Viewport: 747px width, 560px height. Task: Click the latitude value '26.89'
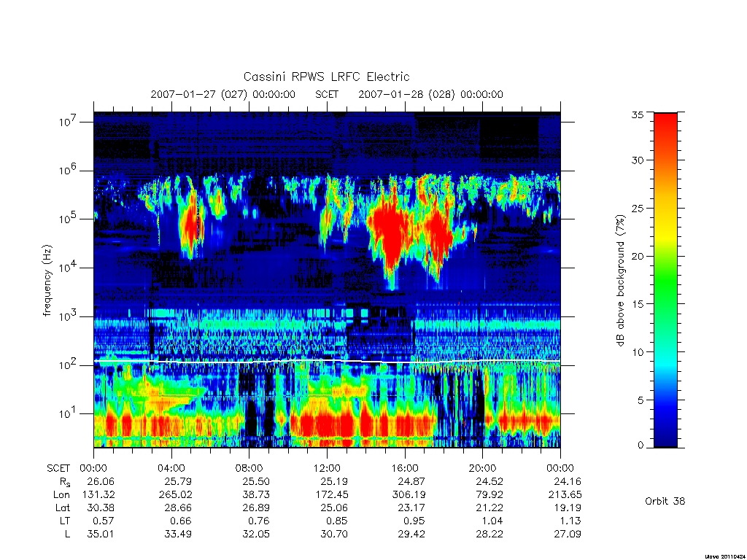point(256,507)
